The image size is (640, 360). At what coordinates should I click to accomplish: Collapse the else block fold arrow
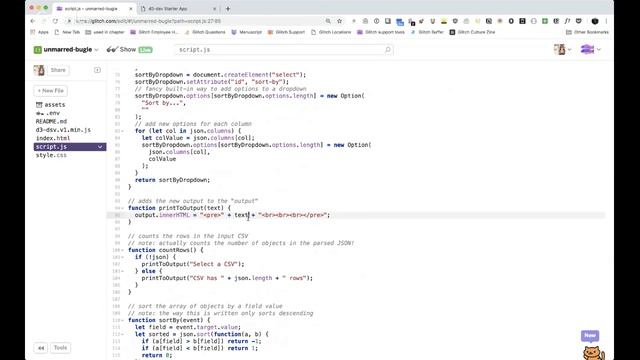[123, 271]
